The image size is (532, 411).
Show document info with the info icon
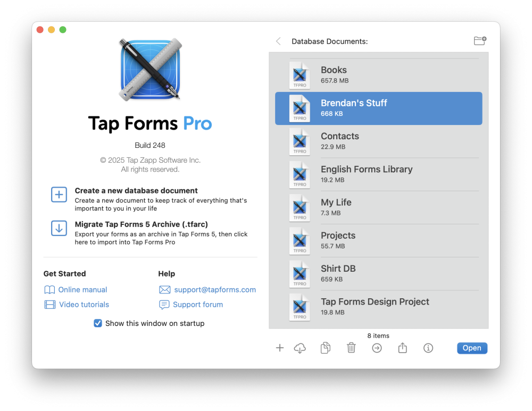tap(428, 348)
